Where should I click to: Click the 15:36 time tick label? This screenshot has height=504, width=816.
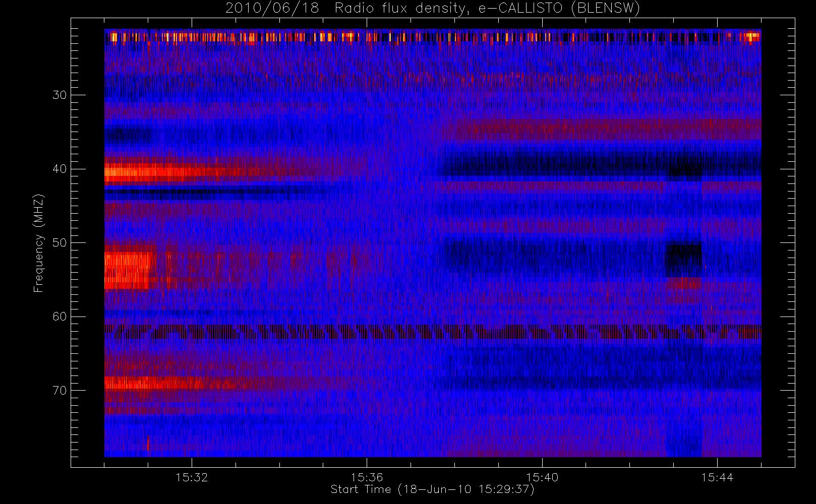pyautogui.click(x=367, y=477)
